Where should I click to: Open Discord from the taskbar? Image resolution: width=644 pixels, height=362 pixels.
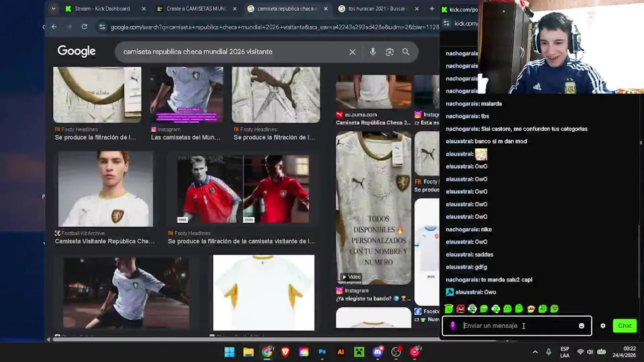coord(378,352)
